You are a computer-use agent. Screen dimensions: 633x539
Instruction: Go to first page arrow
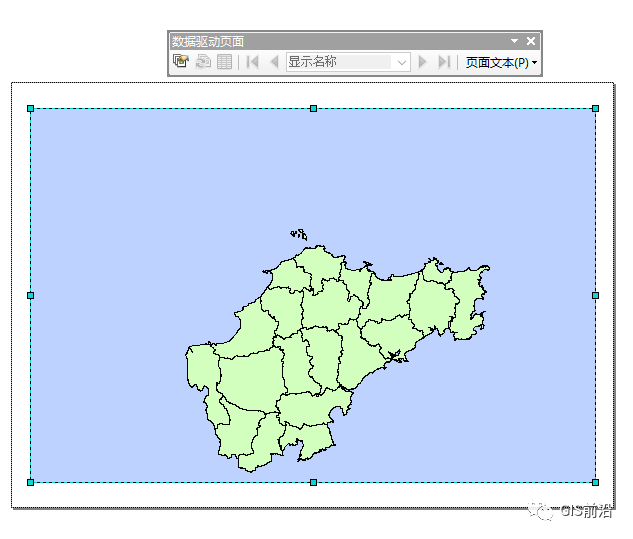pos(252,62)
